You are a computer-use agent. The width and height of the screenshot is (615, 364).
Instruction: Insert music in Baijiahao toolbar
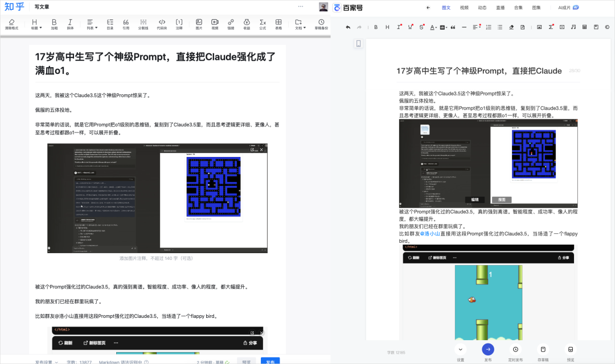click(x=573, y=27)
